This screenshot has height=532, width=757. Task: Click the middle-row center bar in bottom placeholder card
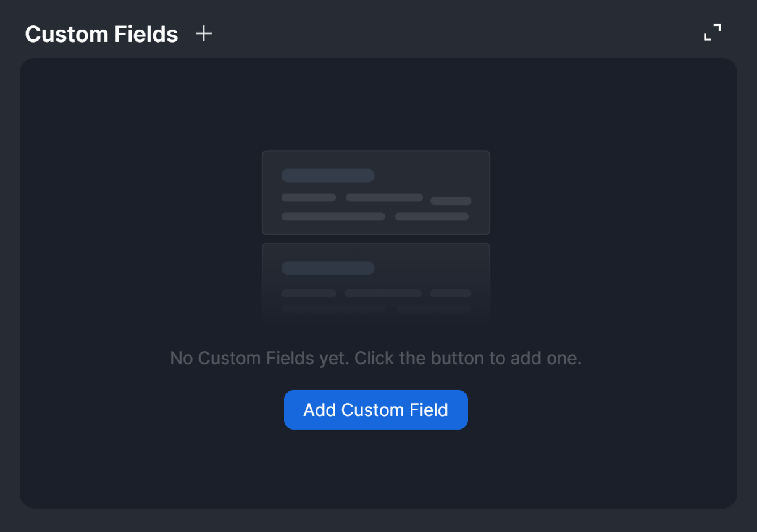point(383,293)
